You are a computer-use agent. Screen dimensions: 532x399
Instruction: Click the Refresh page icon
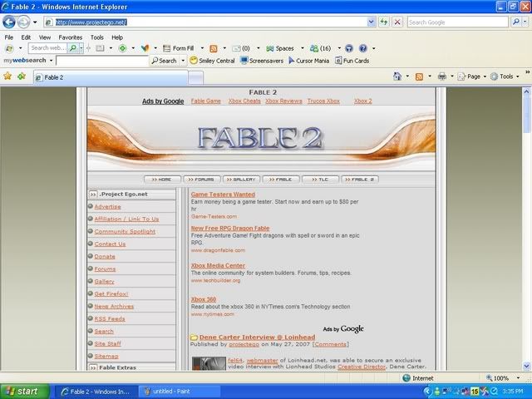384,22
